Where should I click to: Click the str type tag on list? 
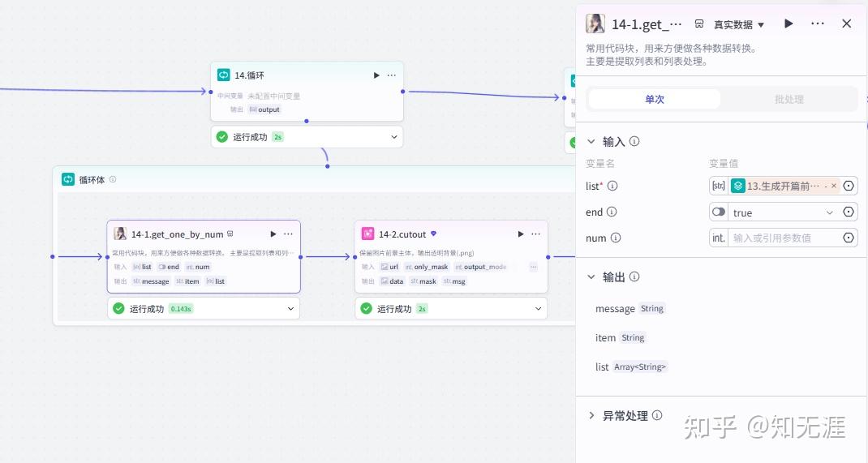coord(719,186)
